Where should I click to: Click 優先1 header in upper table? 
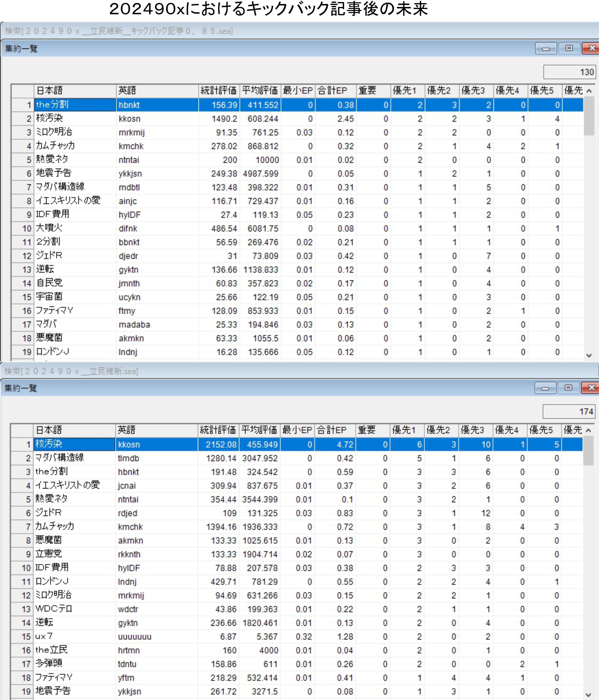(x=408, y=90)
